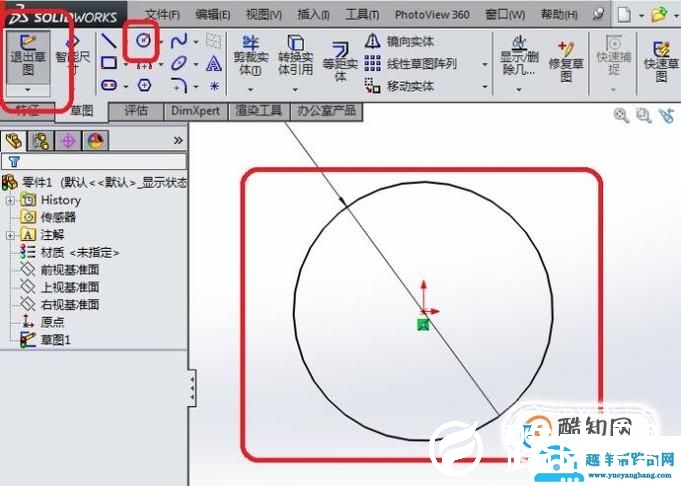This screenshot has height=486, width=681.
Task: Open dropdown next to Rectangle tool
Action: 126,64
